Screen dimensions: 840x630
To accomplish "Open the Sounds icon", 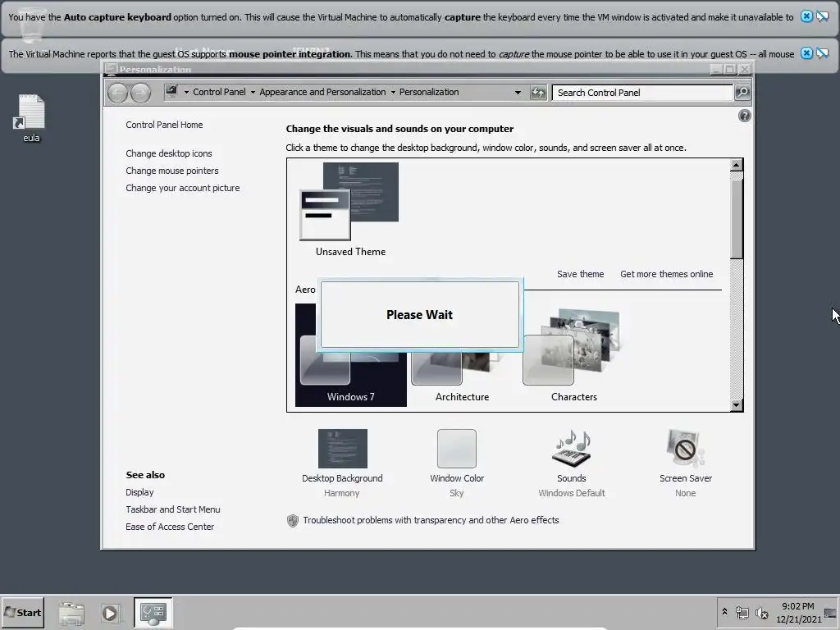I will (572, 449).
